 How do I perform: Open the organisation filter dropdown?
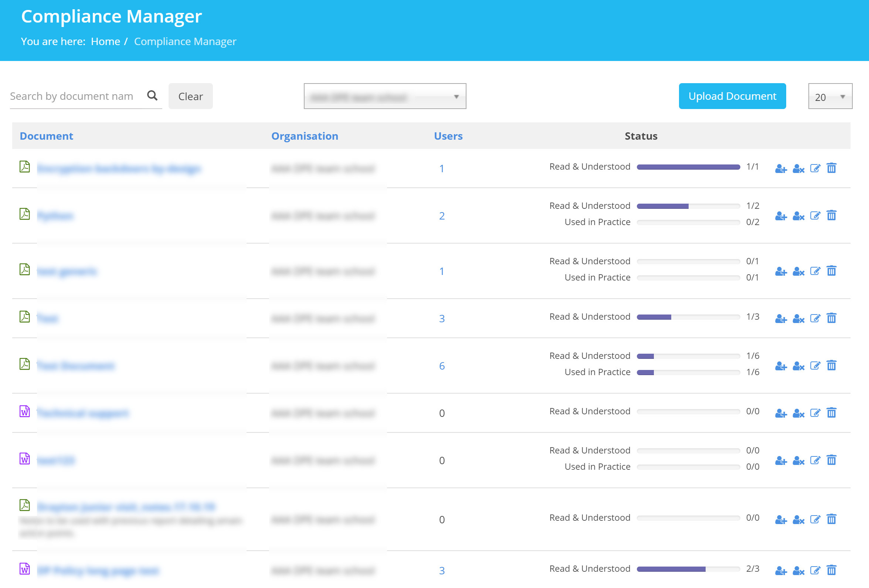(x=385, y=96)
